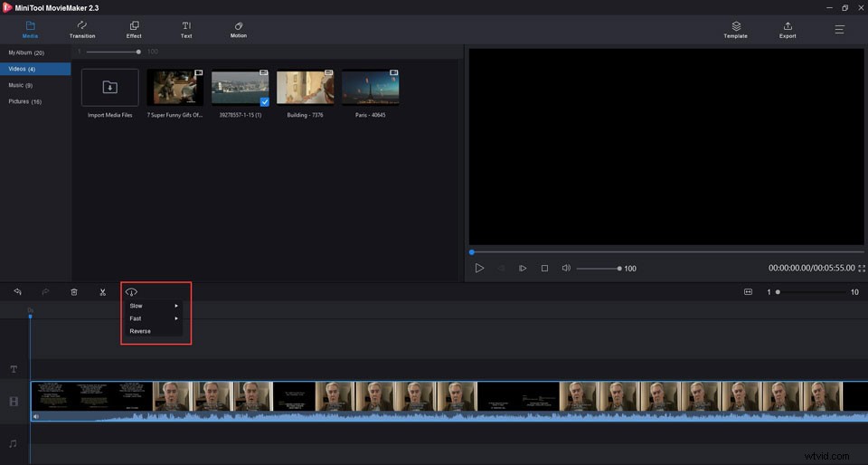Stop the preview playback

(544, 268)
